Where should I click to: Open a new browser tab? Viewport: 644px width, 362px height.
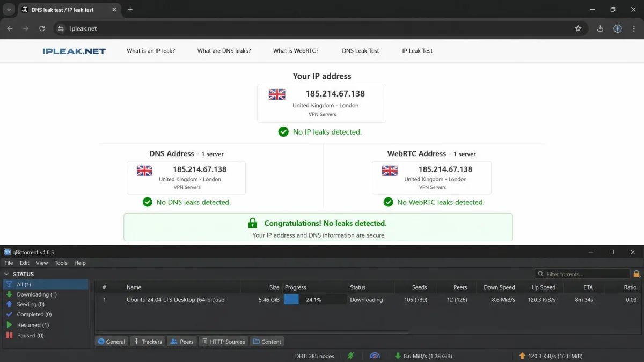130,10
